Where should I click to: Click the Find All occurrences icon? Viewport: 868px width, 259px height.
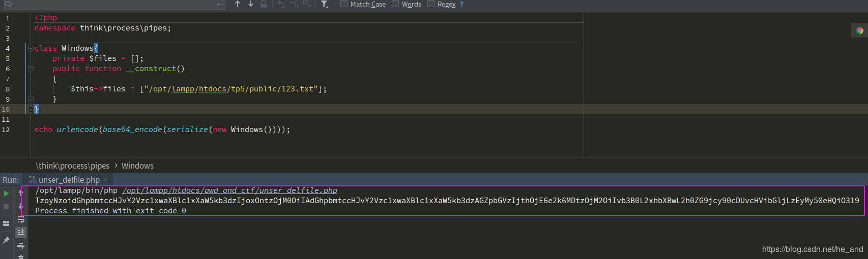(264, 4)
